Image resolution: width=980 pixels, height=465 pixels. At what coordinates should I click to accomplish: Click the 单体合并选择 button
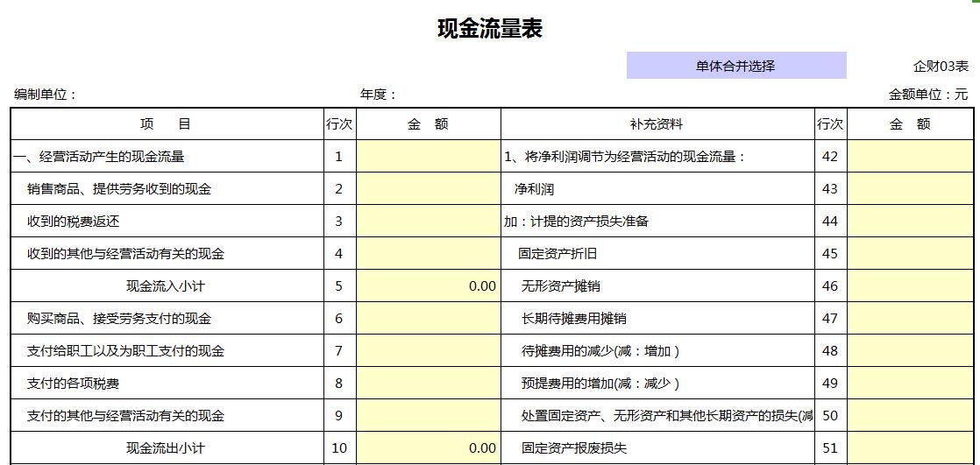[736, 66]
